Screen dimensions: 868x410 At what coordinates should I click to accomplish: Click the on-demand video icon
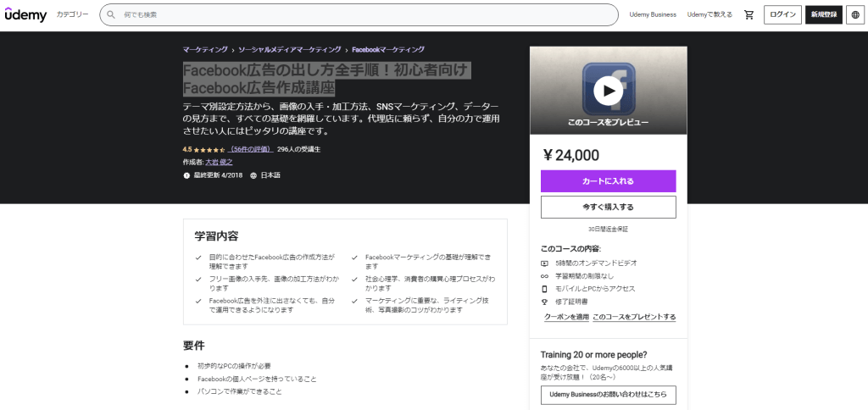(544, 263)
